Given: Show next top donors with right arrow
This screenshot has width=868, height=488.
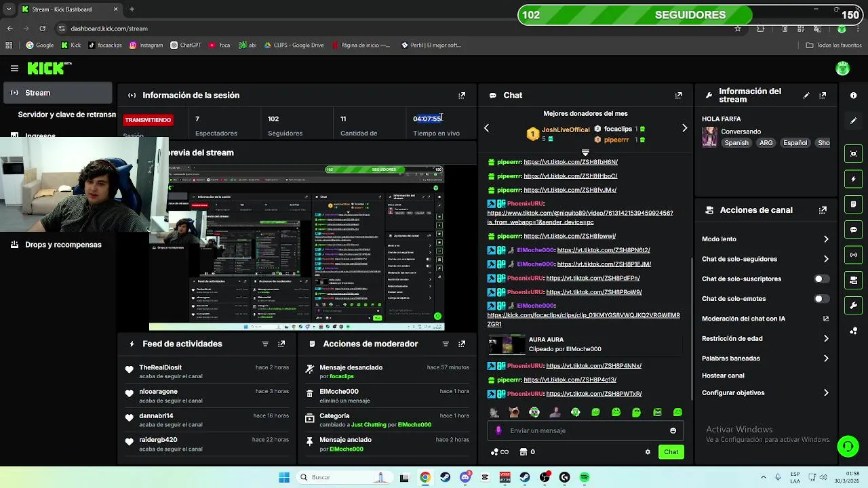Looking at the screenshot, I should (684, 128).
